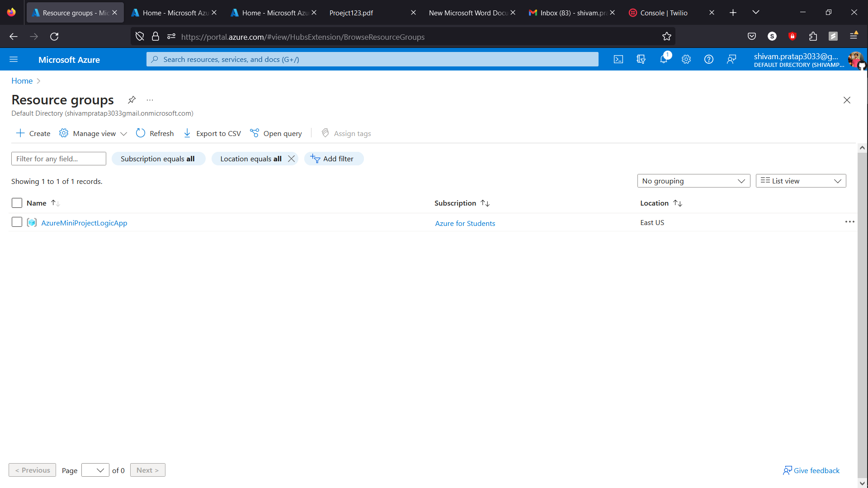Image resolution: width=868 pixels, height=488 pixels.
Task: Refresh the resource groups list
Action: [x=155, y=133]
